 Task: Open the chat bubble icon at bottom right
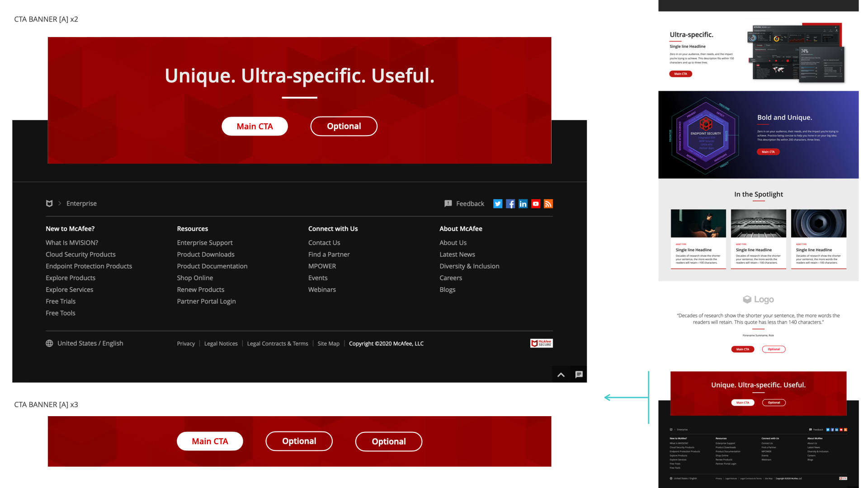pos(579,375)
